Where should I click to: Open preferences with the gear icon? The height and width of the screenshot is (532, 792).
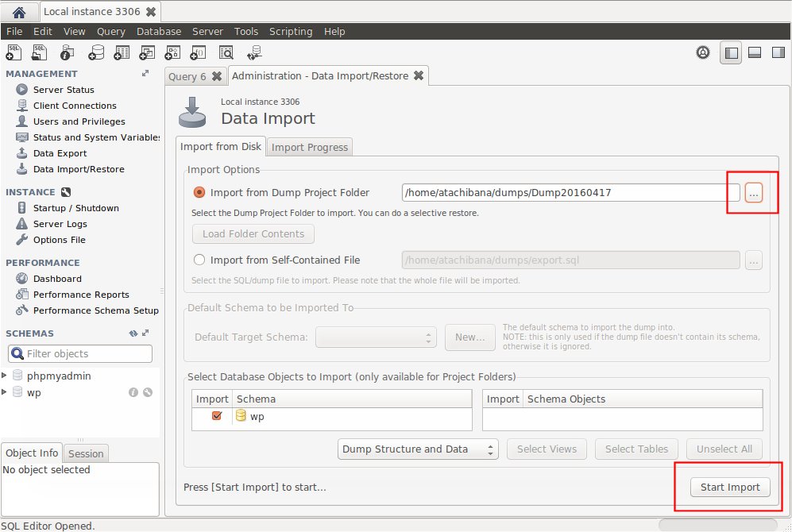point(702,52)
